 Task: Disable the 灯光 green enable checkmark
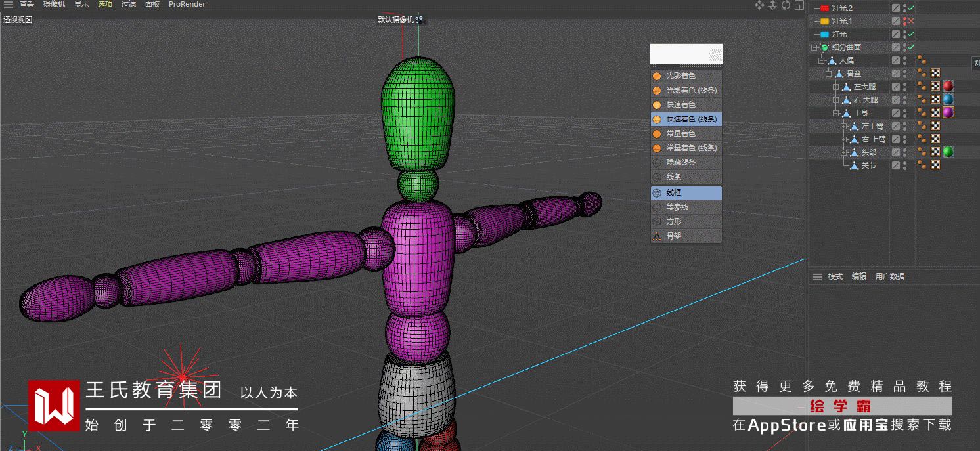tap(911, 34)
